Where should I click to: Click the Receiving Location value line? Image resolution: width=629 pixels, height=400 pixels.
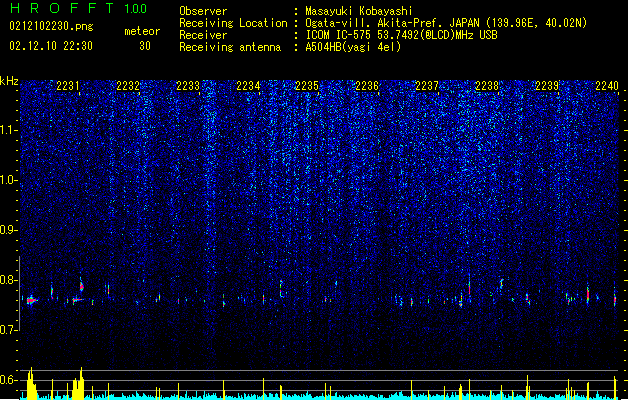(x=446, y=23)
